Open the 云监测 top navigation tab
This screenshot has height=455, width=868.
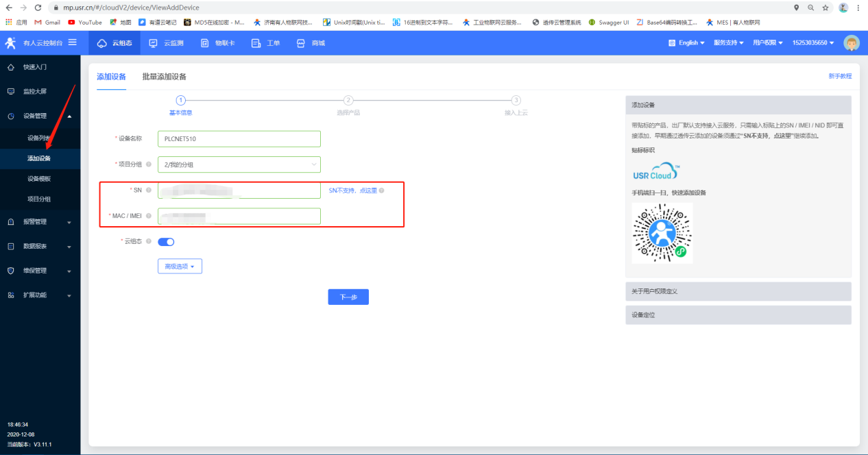pos(167,43)
